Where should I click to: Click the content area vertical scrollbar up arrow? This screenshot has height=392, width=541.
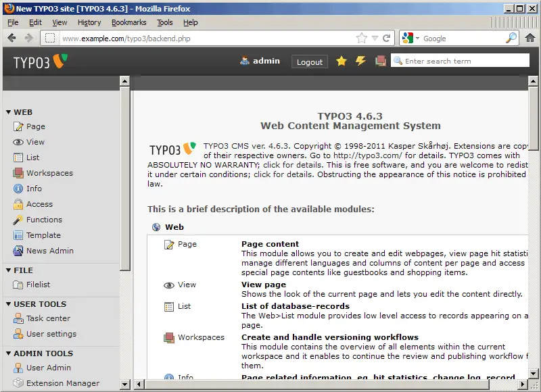pos(533,81)
